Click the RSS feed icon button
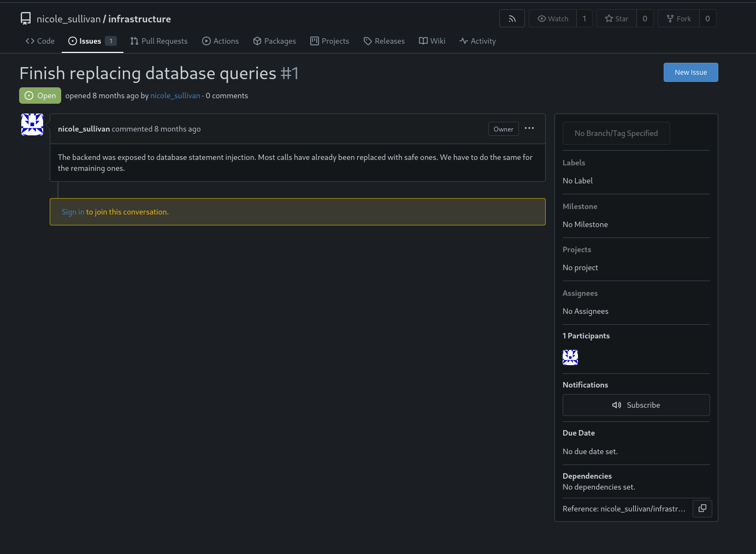The image size is (756, 554). [x=512, y=19]
